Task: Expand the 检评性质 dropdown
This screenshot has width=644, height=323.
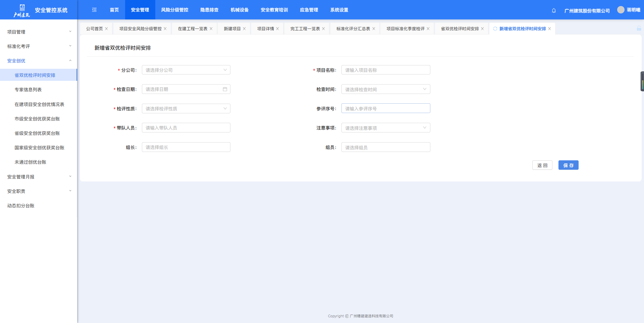Action: click(x=186, y=109)
